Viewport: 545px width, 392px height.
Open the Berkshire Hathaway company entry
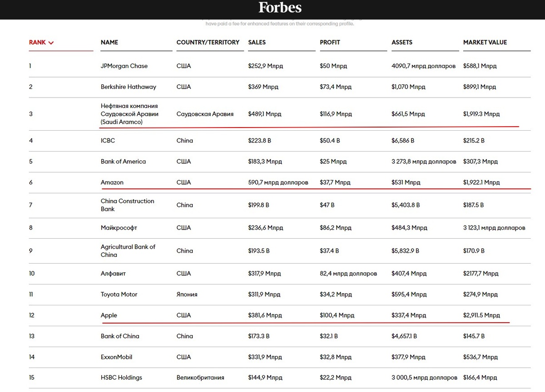click(x=128, y=87)
